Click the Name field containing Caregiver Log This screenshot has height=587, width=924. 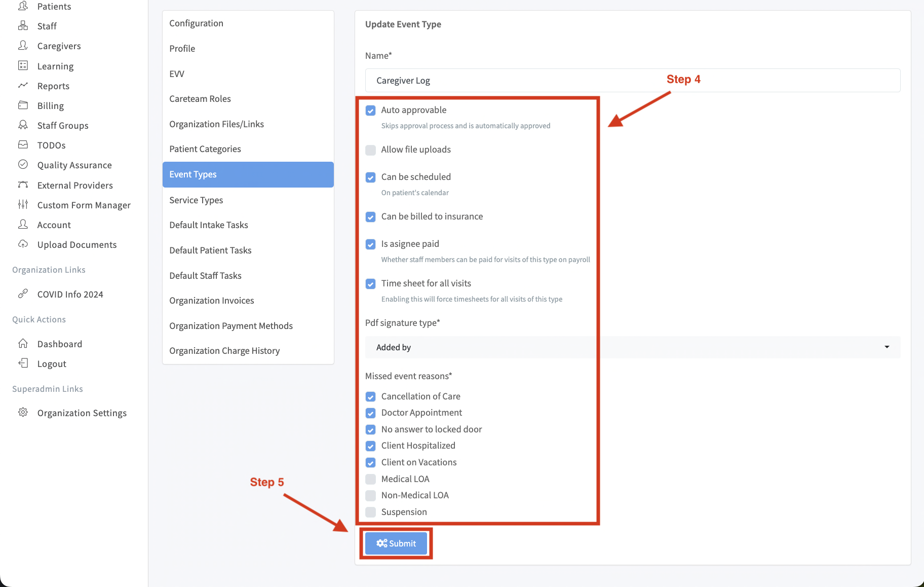tap(632, 81)
